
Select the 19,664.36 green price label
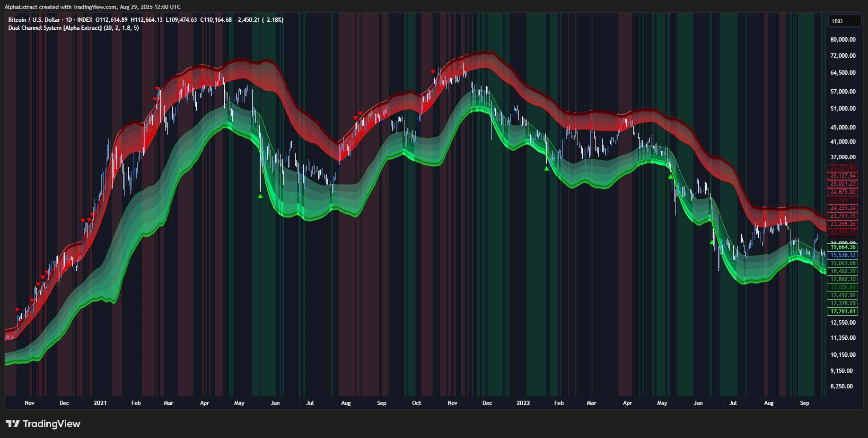click(842, 247)
